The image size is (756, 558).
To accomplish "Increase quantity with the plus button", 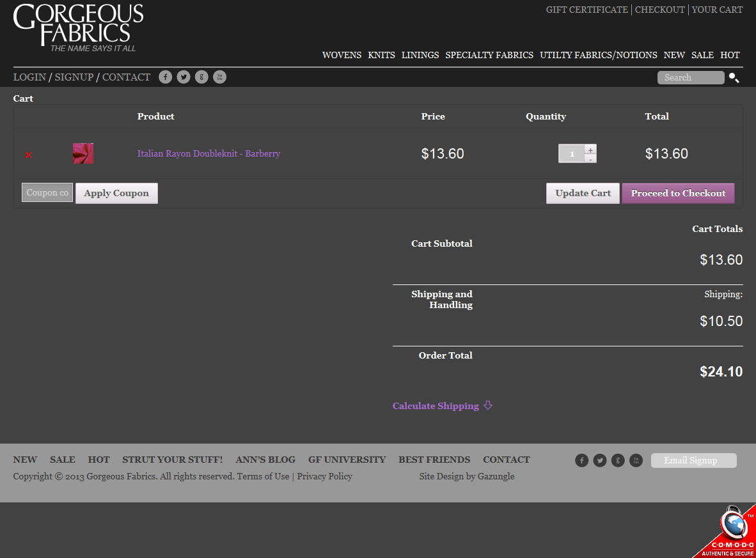I will tap(590, 150).
